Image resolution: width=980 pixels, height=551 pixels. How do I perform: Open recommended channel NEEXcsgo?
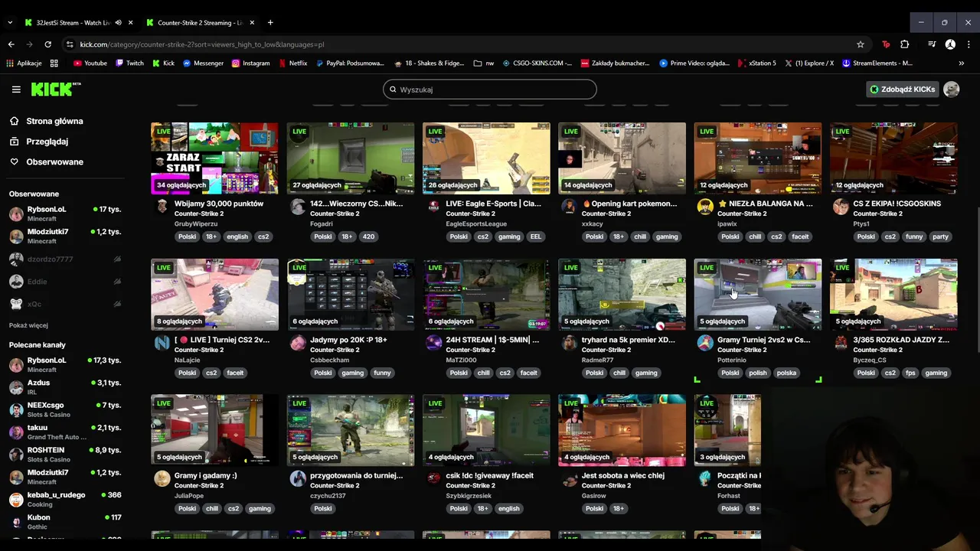coord(66,409)
